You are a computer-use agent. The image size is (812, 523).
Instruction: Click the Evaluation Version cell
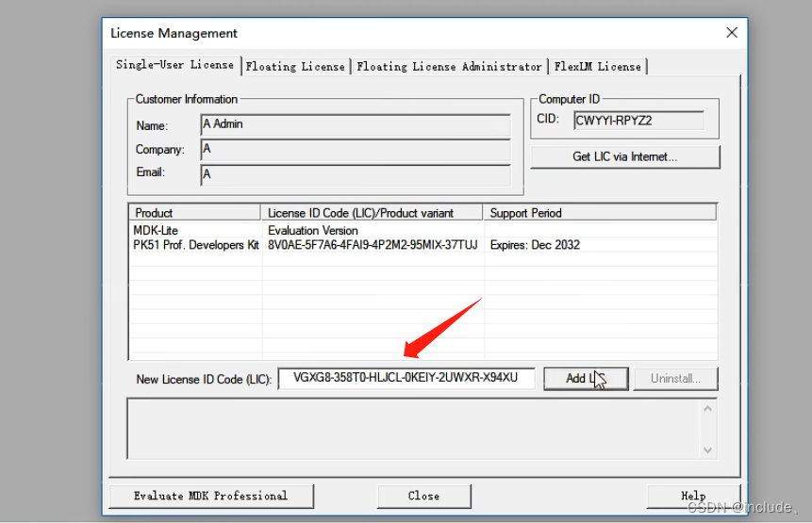[313, 230]
